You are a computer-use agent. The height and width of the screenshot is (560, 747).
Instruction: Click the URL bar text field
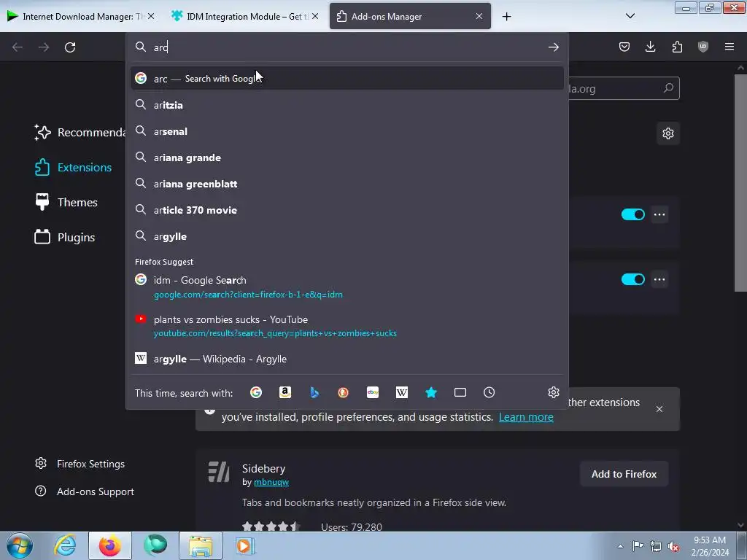[348, 47]
